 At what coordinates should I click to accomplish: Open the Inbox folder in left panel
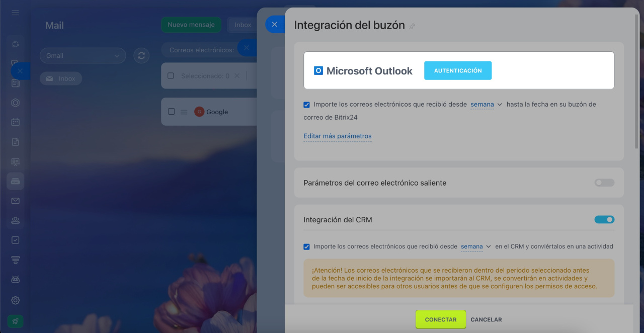tap(61, 78)
